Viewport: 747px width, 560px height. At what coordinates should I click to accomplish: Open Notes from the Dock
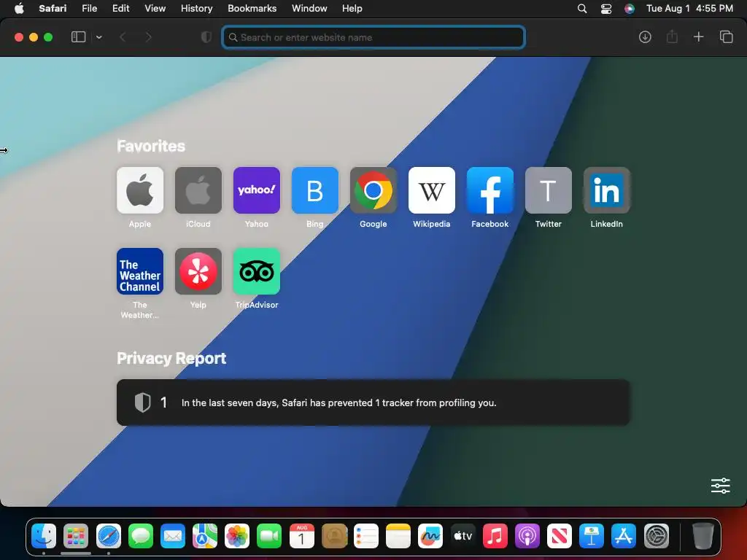[x=398, y=536]
